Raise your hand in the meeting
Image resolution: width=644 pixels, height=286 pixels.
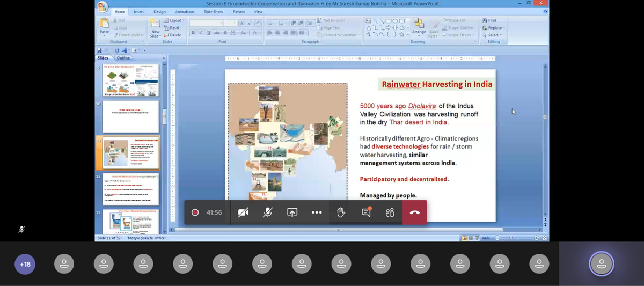click(341, 212)
